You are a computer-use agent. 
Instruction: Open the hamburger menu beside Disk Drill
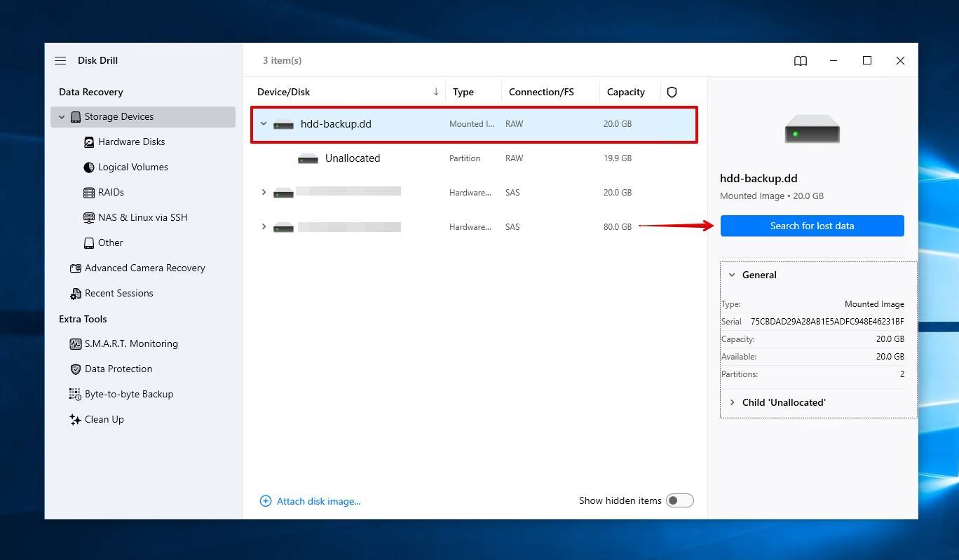coord(60,60)
